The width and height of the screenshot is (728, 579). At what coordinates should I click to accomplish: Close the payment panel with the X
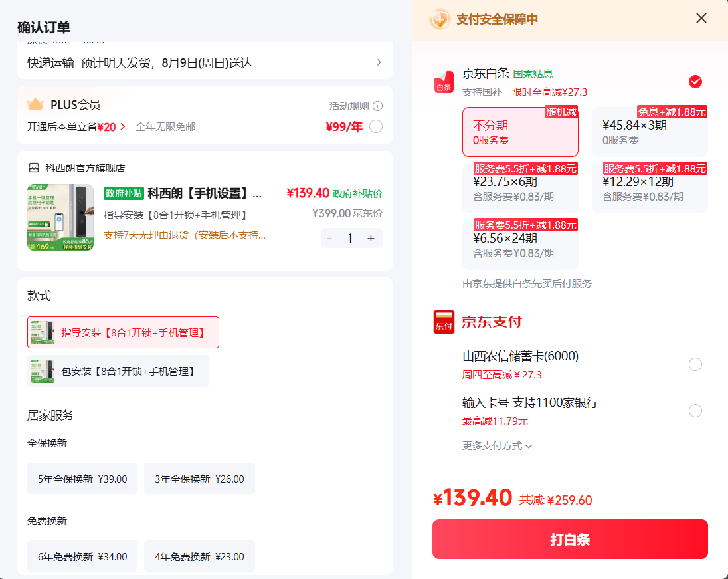click(701, 18)
